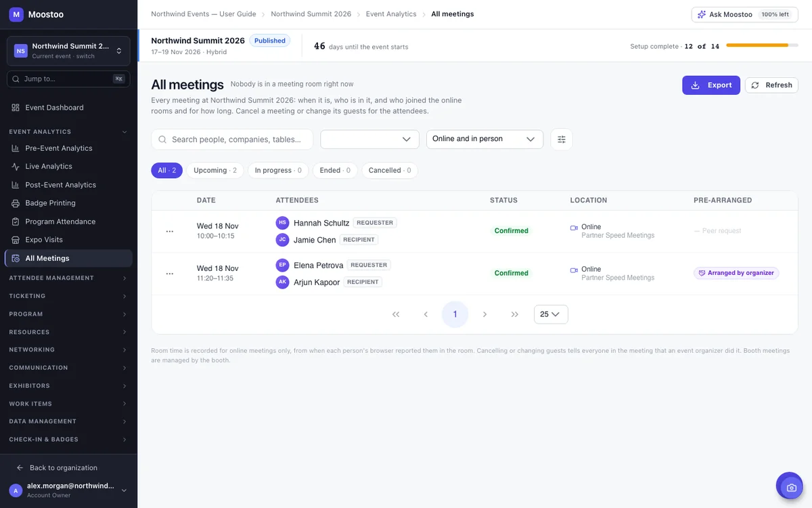Go to the first page of results
The height and width of the screenshot is (508, 812).
396,314
